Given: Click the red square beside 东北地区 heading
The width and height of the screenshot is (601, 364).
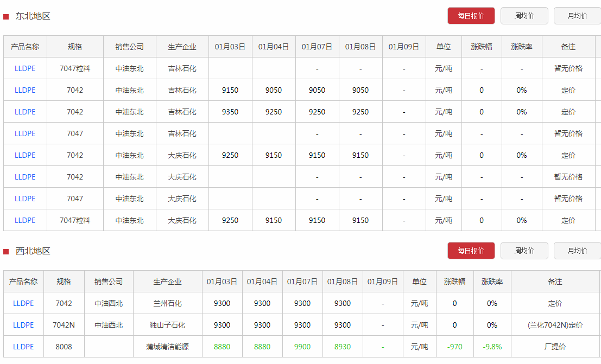Looking at the screenshot, I should (x=6, y=16).
